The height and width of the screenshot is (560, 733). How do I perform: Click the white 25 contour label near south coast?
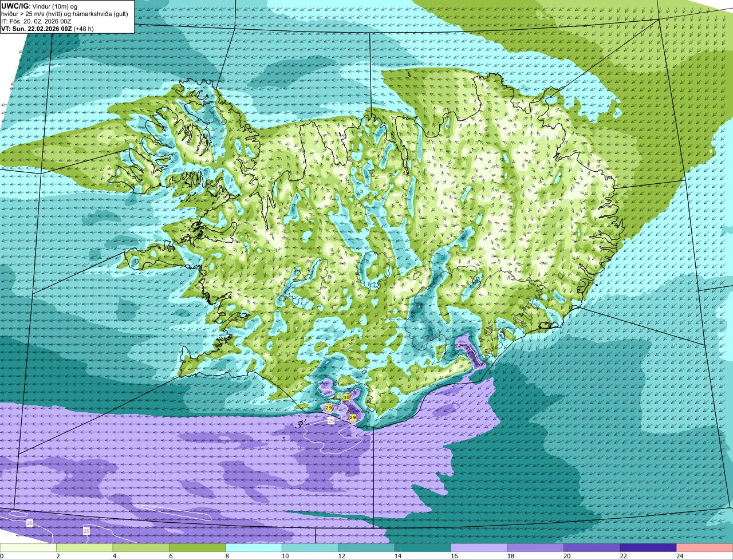point(330,420)
